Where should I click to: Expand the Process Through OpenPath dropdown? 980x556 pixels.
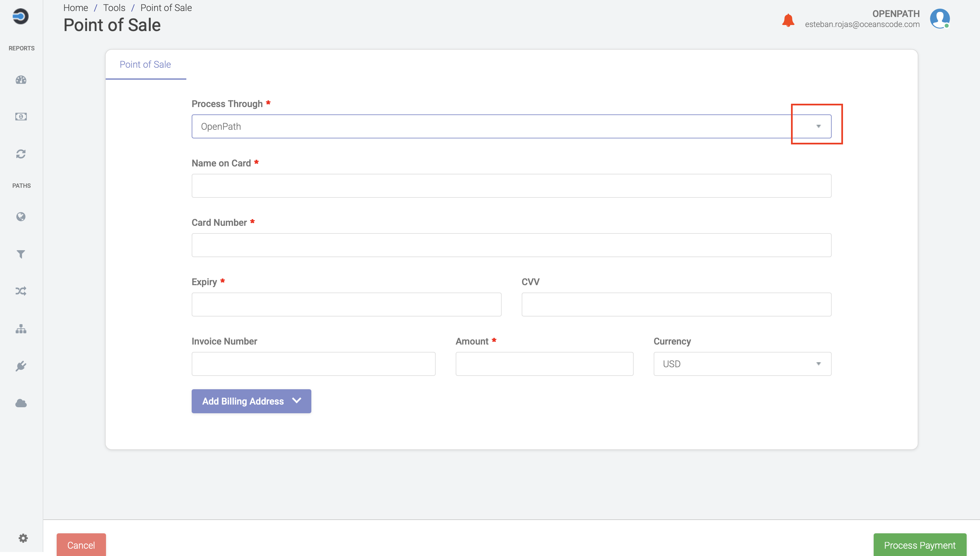(x=511, y=126)
